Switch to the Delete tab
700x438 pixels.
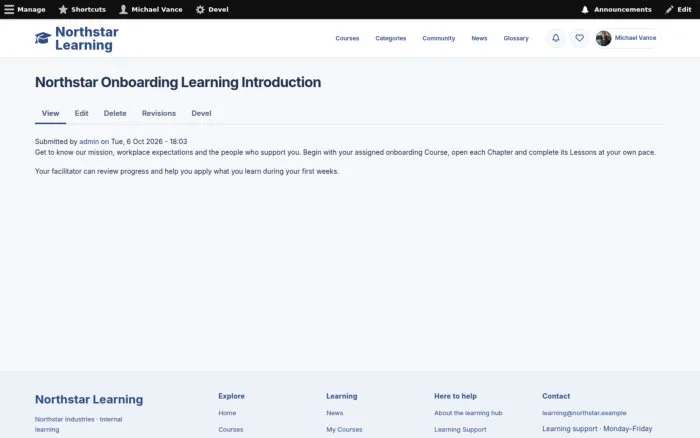coord(115,113)
